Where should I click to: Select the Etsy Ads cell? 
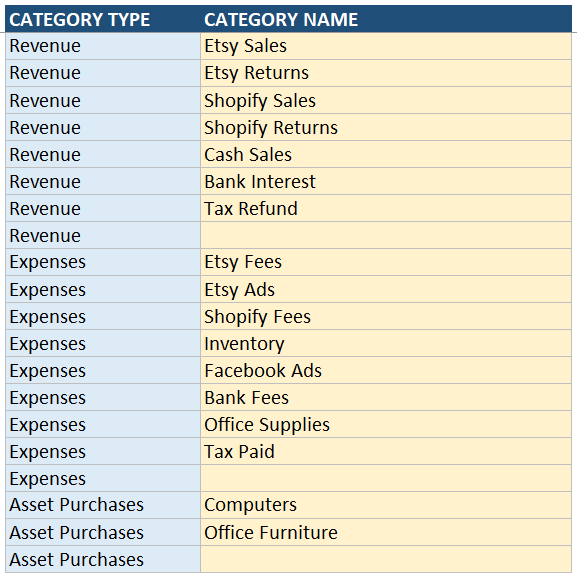(386, 289)
